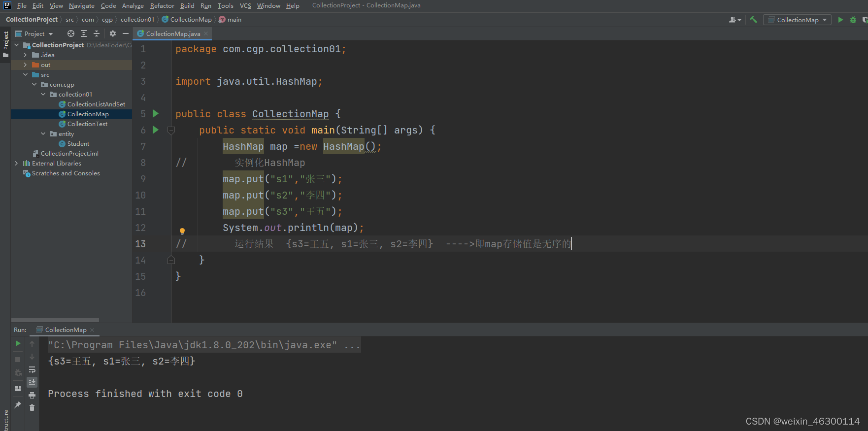Click the Up the Stack Trace arrow
Viewport: 868px width, 431px height.
[32, 344]
